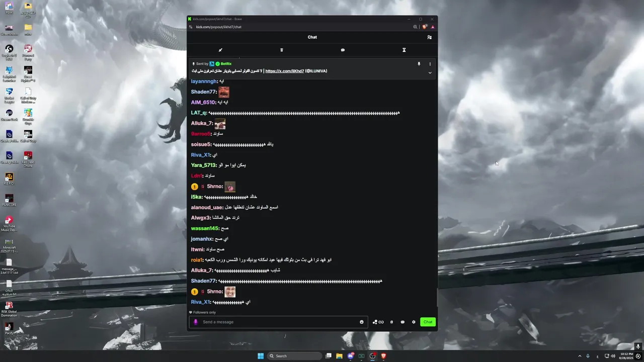Click username Alwgx3 in chat

[x=201, y=218]
